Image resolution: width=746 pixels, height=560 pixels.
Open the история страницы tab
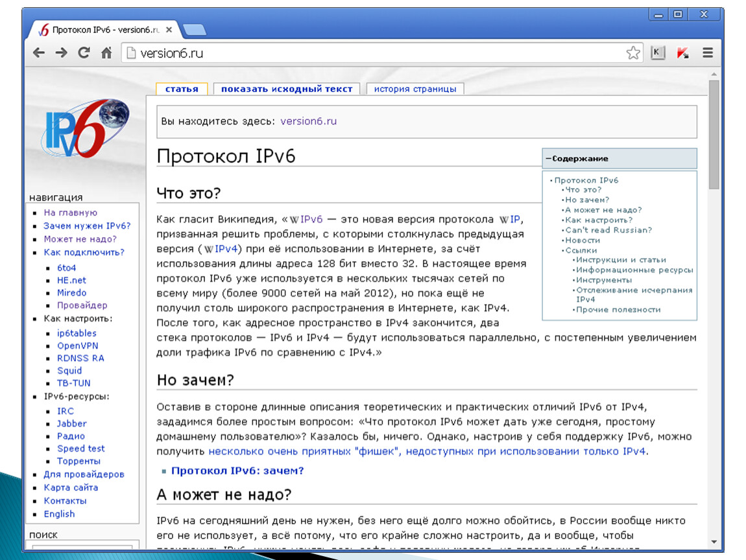(415, 89)
